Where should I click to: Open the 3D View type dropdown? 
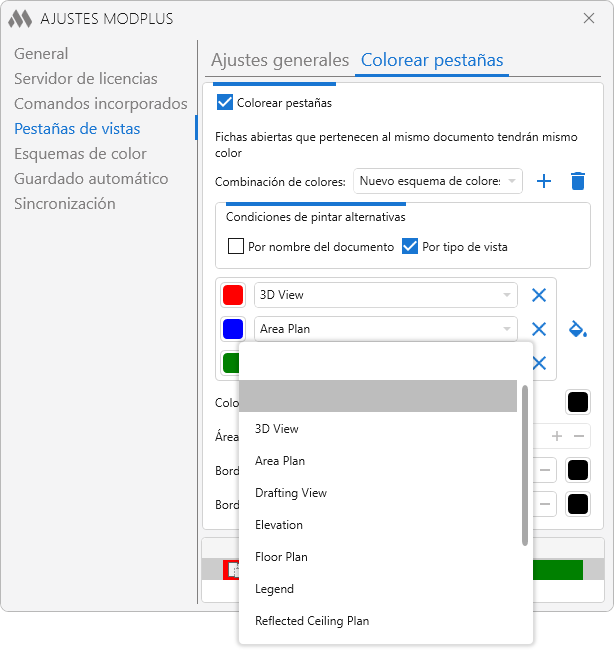pyautogui.click(x=386, y=295)
